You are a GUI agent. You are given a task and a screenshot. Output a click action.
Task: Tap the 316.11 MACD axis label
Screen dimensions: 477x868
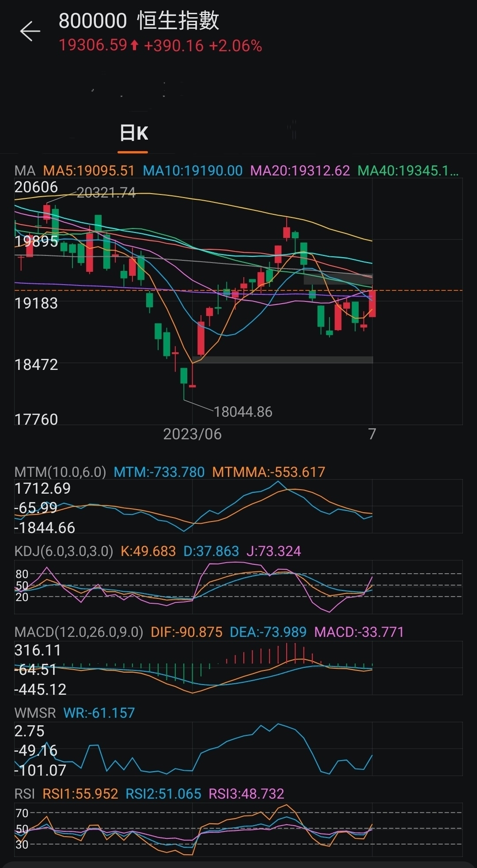38,650
